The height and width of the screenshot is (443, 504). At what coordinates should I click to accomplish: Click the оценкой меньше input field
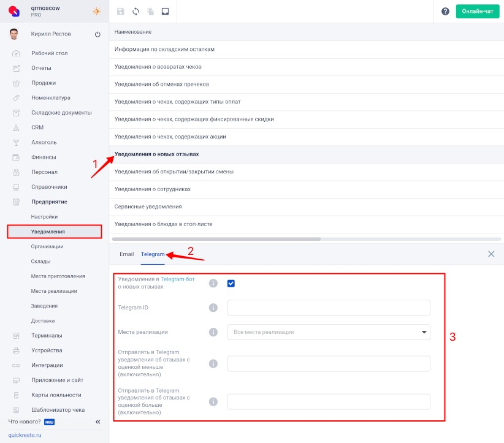[329, 363]
